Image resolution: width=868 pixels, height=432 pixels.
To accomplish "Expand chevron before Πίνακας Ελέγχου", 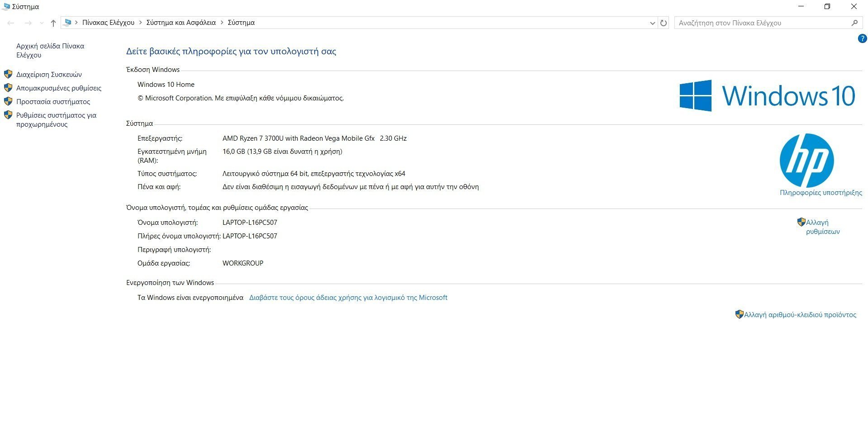I will click(x=76, y=23).
